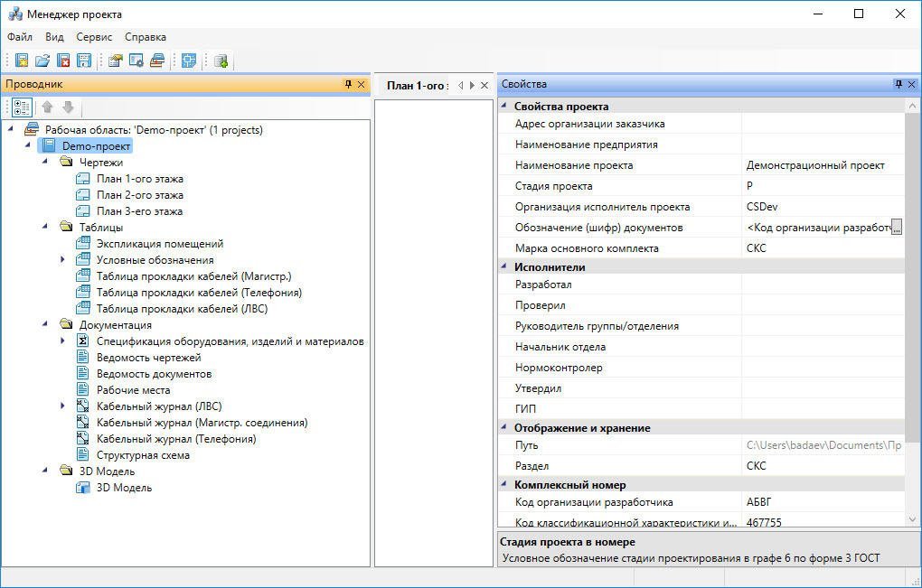Click the Close project icon with red X

pos(63,61)
